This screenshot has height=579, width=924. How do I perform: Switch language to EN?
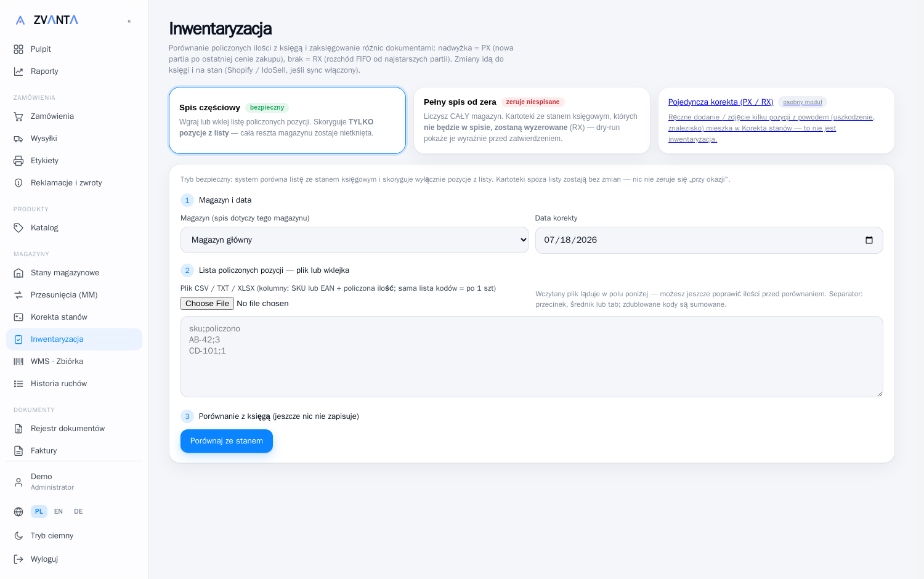(x=59, y=511)
